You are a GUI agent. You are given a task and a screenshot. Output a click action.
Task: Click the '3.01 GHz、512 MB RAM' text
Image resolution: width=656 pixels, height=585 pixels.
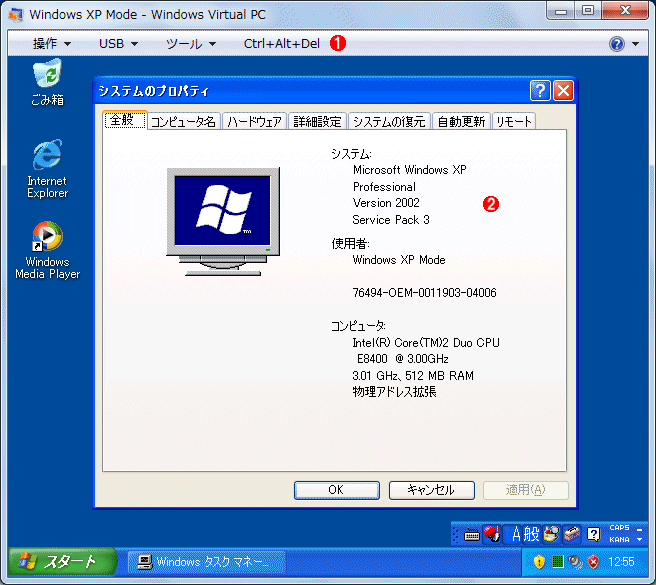pos(413,375)
